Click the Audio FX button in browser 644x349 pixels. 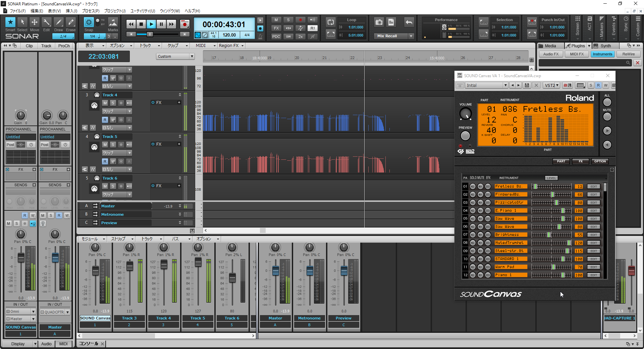[551, 54]
